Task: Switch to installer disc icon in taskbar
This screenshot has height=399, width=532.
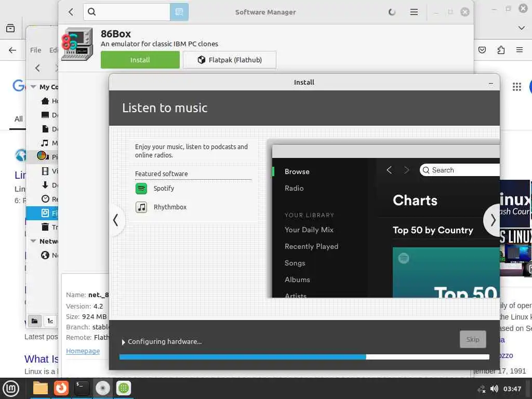Action: pyautogui.click(x=102, y=388)
